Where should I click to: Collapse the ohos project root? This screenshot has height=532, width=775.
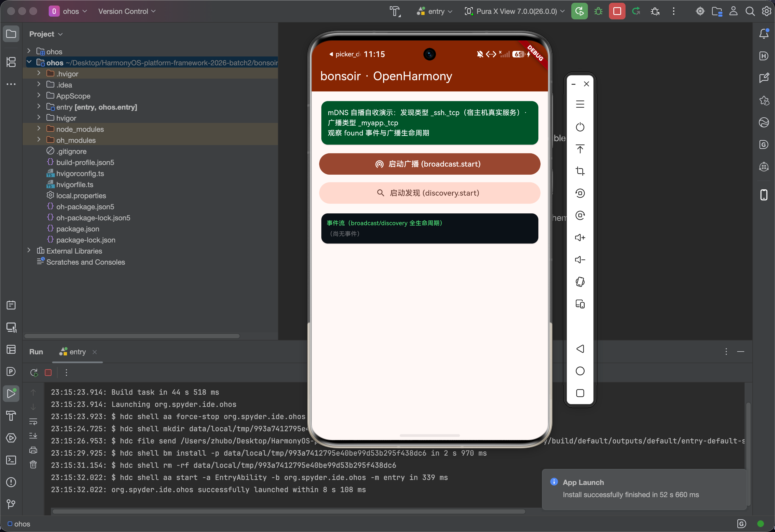tap(29, 62)
